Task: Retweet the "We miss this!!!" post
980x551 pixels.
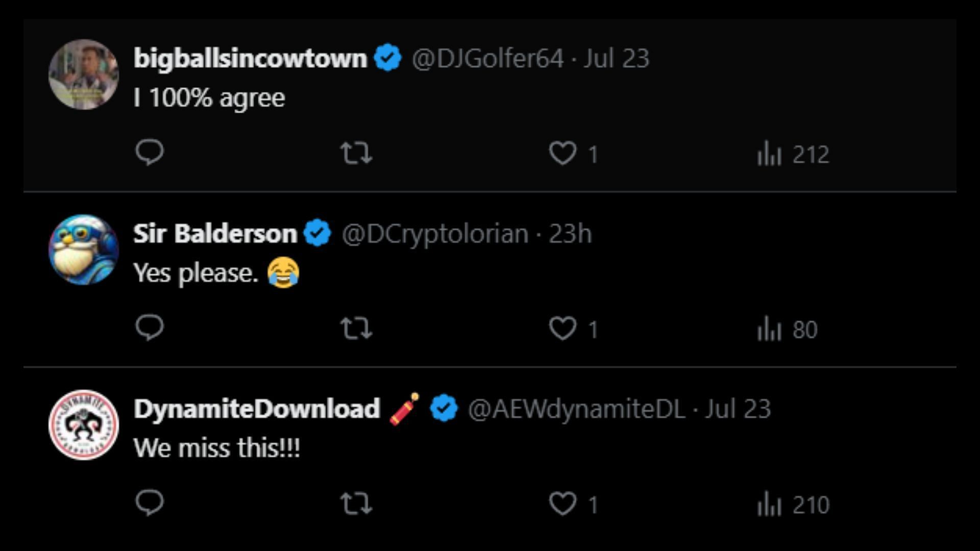Action: click(356, 504)
